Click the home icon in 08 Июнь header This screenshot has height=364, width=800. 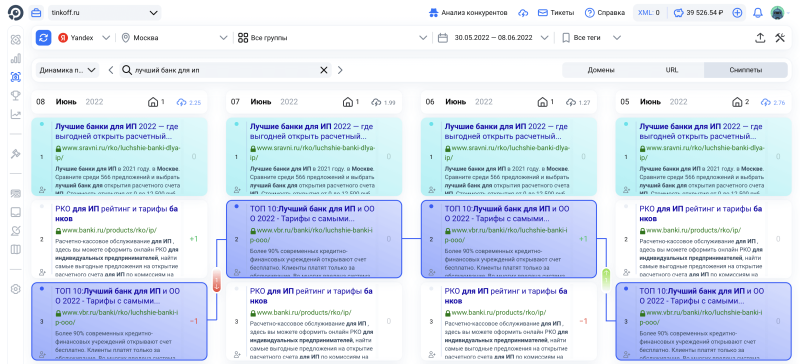pos(153,102)
